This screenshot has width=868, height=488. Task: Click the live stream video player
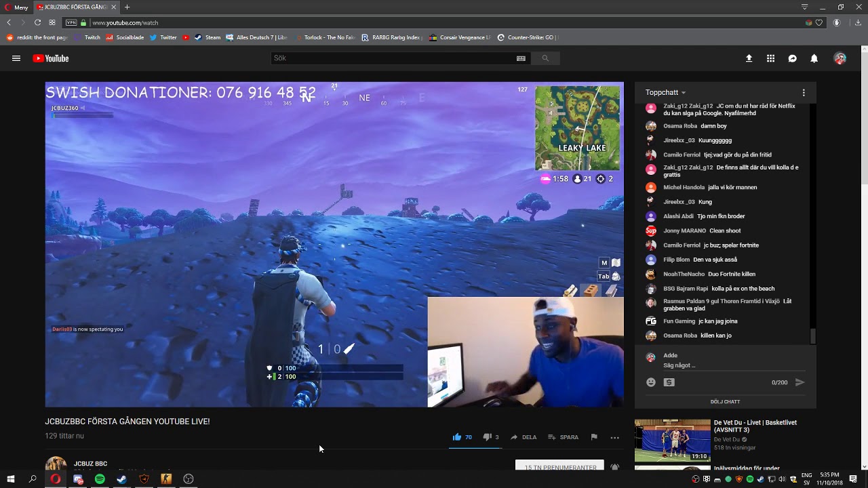(334, 245)
